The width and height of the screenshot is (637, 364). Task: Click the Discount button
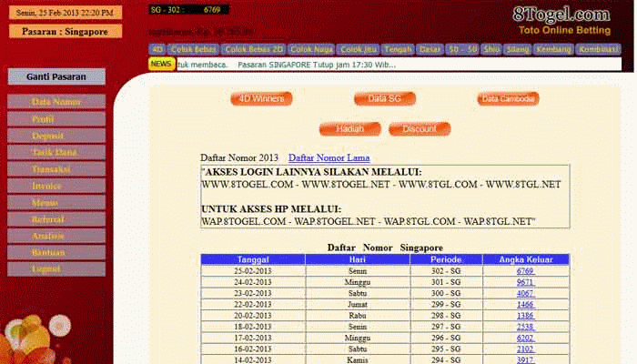point(420,129)
